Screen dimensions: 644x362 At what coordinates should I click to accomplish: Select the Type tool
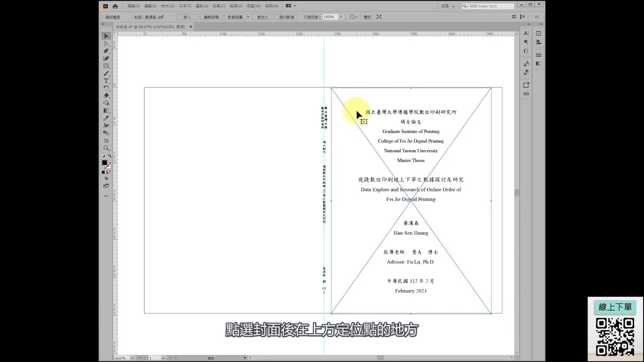coord(106,80)
